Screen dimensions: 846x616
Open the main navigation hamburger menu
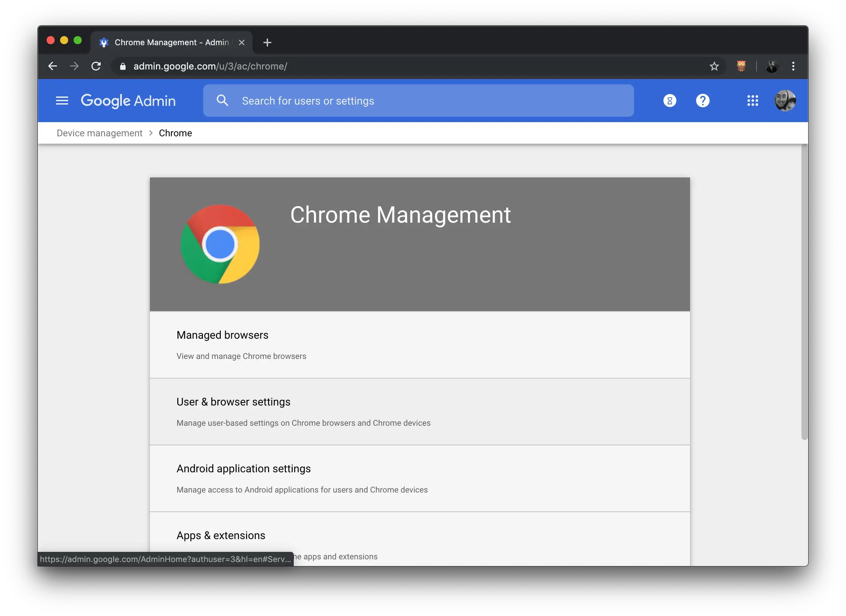tap(62, 100)
